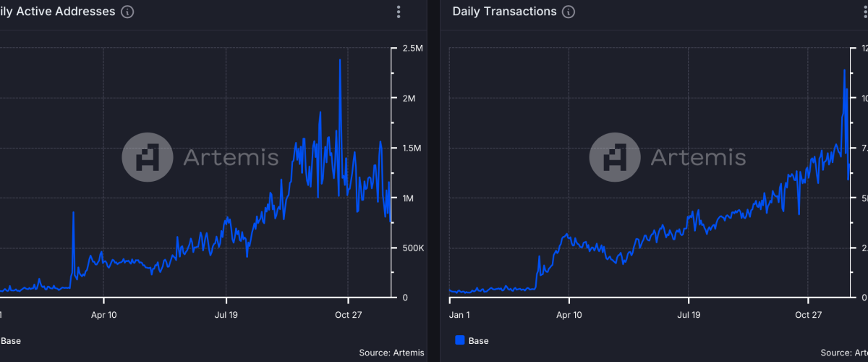Click info icon beside Daily Transactions title
The height and width of the screenshot is (362, 868).
[569, 12]
